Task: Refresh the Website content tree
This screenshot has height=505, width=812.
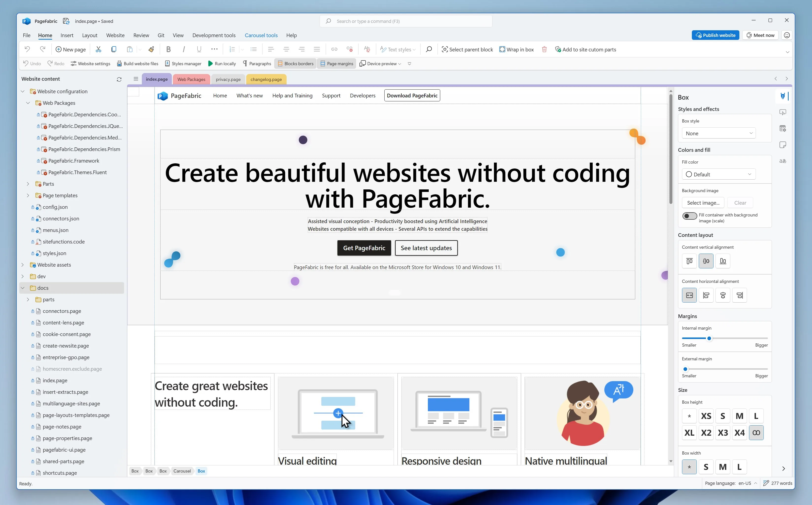Action: [x=119, y=79]
